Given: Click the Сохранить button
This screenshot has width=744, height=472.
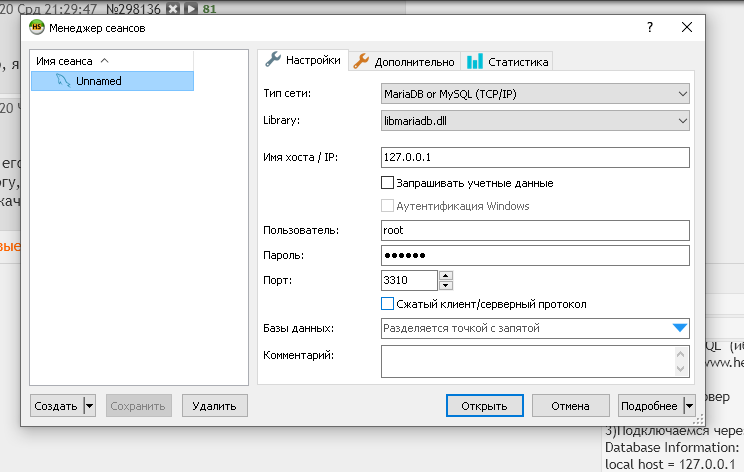Looking at the screenshot, I should (x=138, y=406).
